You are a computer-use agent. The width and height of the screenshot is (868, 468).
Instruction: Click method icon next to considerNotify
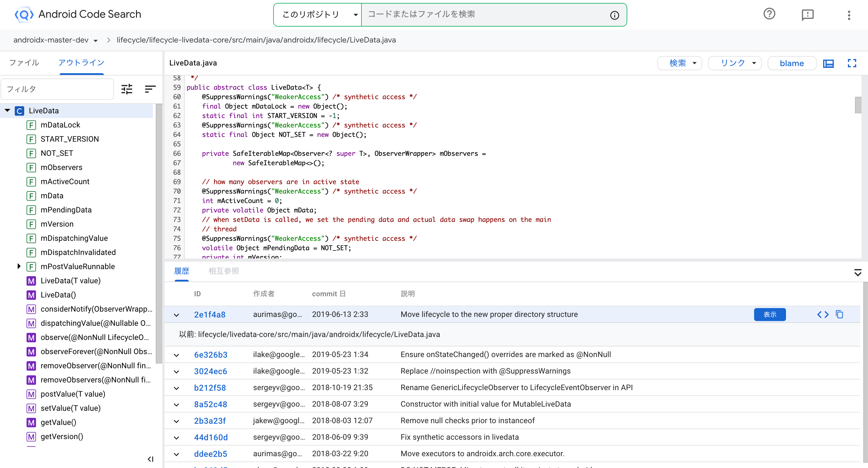[x=31, y=309]
